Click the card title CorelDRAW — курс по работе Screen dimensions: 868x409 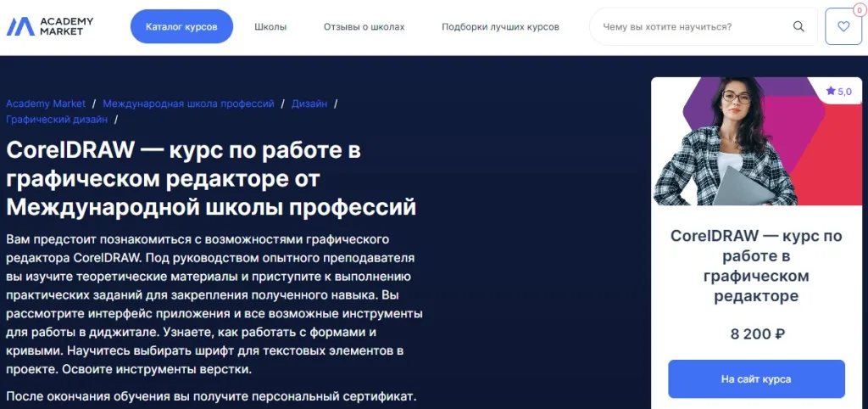pyautogui.click(x=756, y=266)
